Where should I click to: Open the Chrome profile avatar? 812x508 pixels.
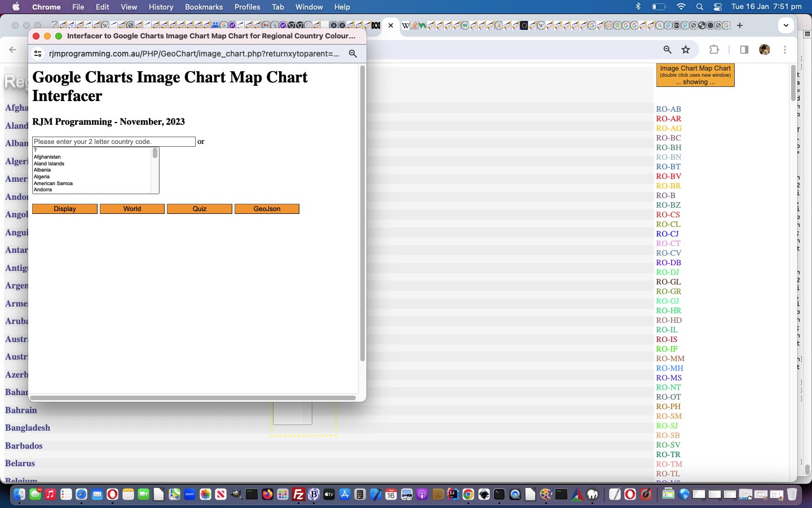(765, 50)
